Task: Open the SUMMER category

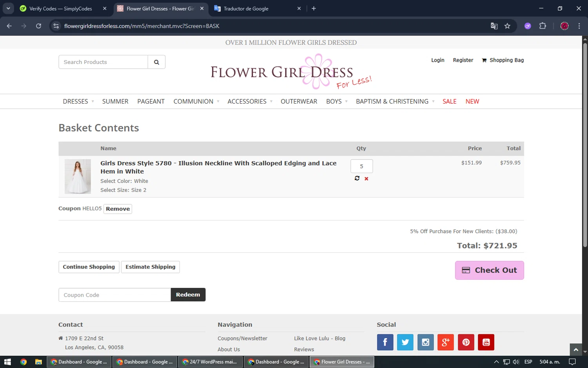Action: pyautogui.click(x=115, y=101)
